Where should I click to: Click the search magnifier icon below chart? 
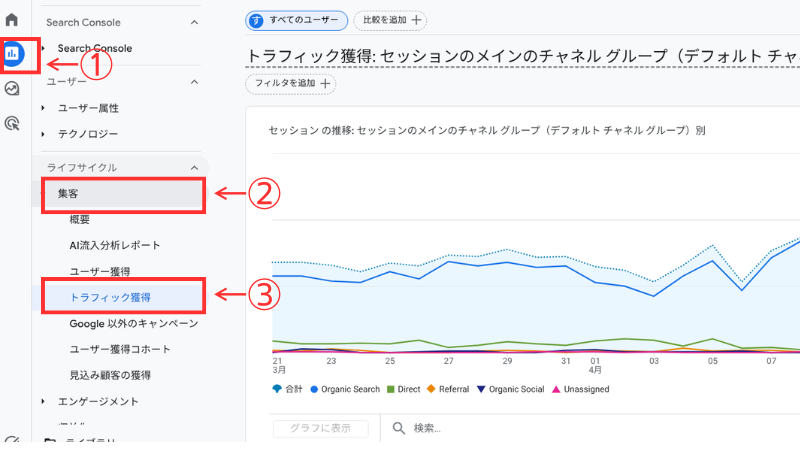point(398,428)
